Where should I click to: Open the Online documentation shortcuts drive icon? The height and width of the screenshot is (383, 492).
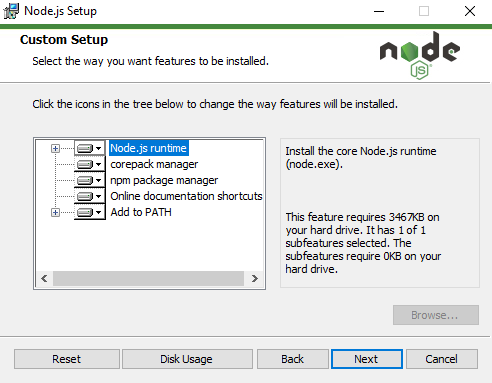point(89,196)
